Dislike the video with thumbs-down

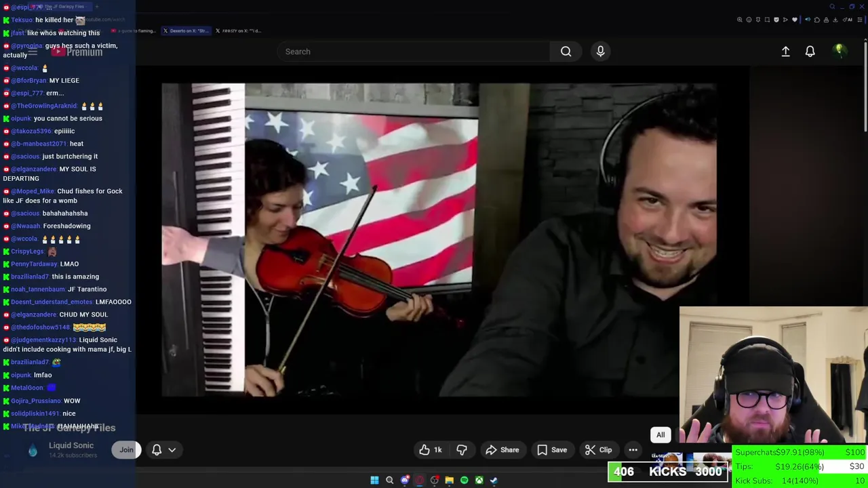462,450
